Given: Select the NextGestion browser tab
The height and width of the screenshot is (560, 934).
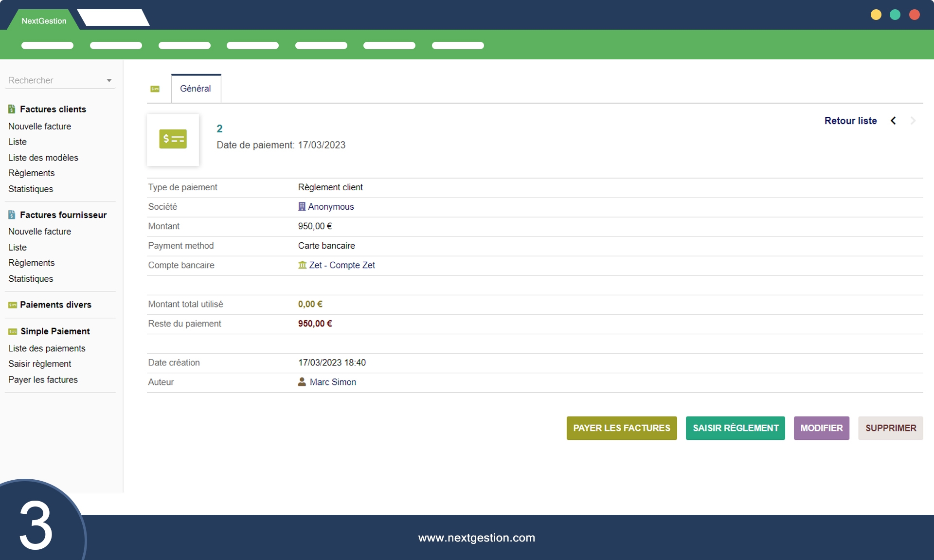Looking at the screenshot, I should pyautogui.click(x=44, y=21).
